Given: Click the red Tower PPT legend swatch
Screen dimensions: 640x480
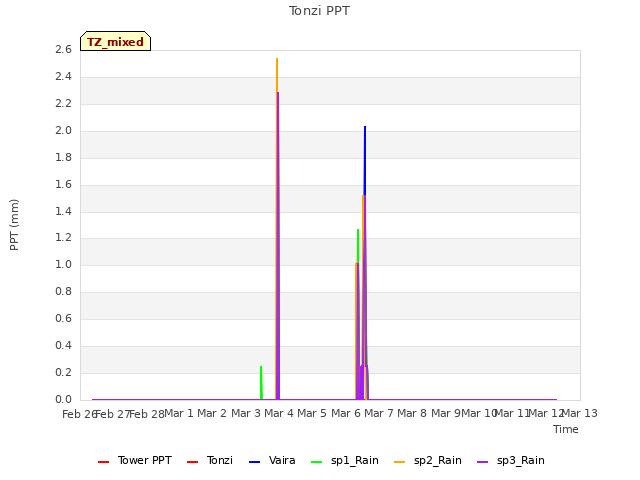Looking at the screenshot, I should click(x=104, y=462).
